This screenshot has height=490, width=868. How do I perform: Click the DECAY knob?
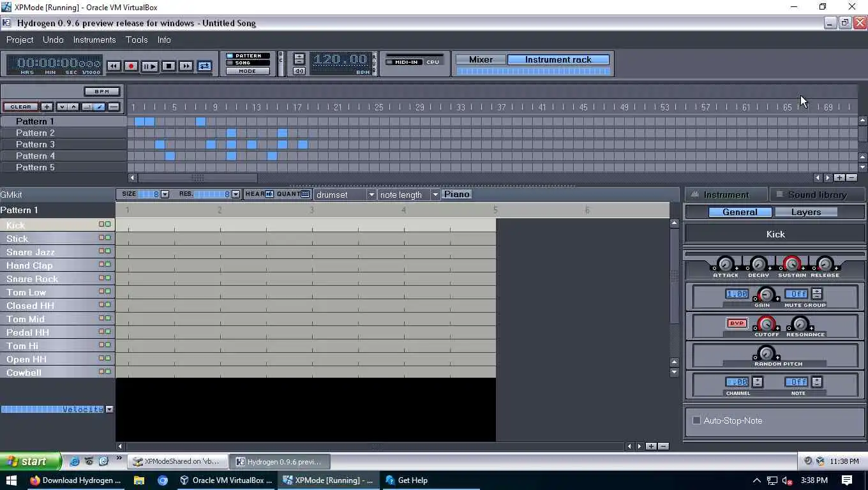pos(758,264)
